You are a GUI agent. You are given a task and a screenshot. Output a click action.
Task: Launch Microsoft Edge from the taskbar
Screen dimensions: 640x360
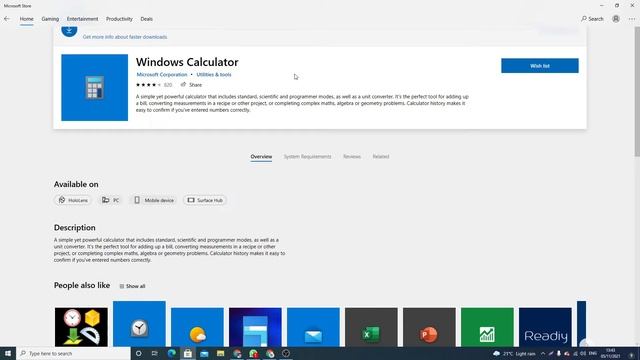tap(171, 353)
